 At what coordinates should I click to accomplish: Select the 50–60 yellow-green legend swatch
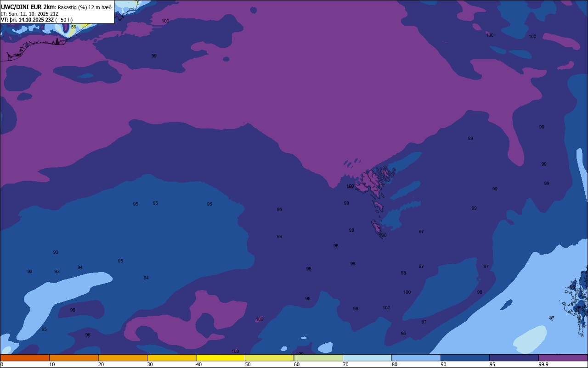[x=269, y=357]
